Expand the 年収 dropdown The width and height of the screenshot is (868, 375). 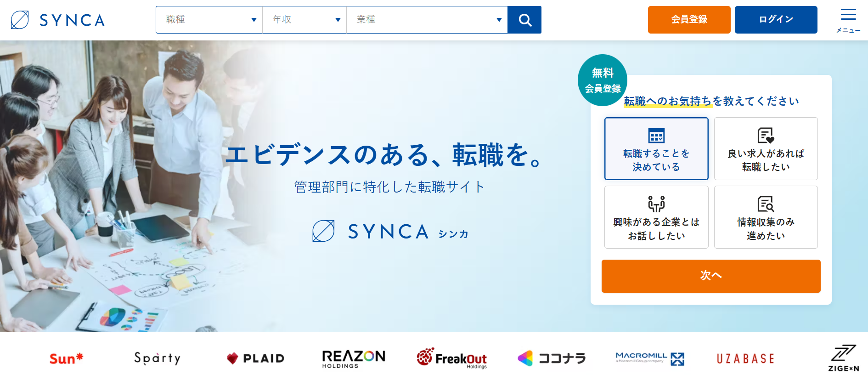click(x=304, y=20)
